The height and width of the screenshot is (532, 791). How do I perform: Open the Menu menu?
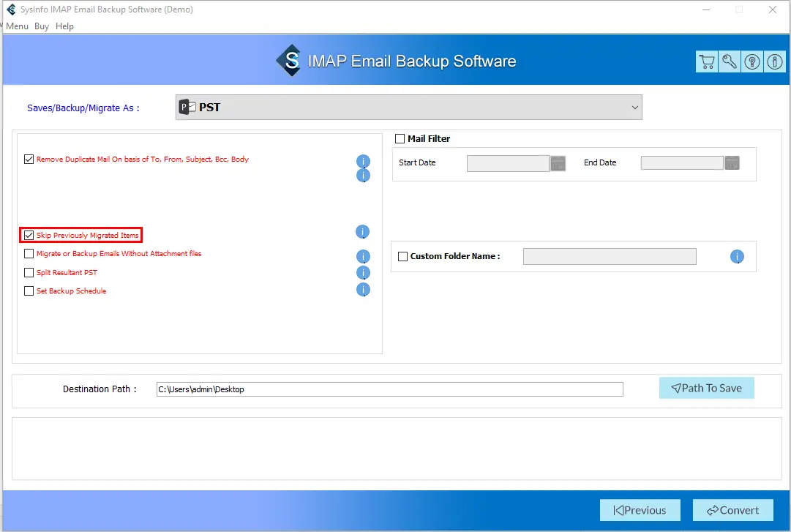tap(17, 26)
